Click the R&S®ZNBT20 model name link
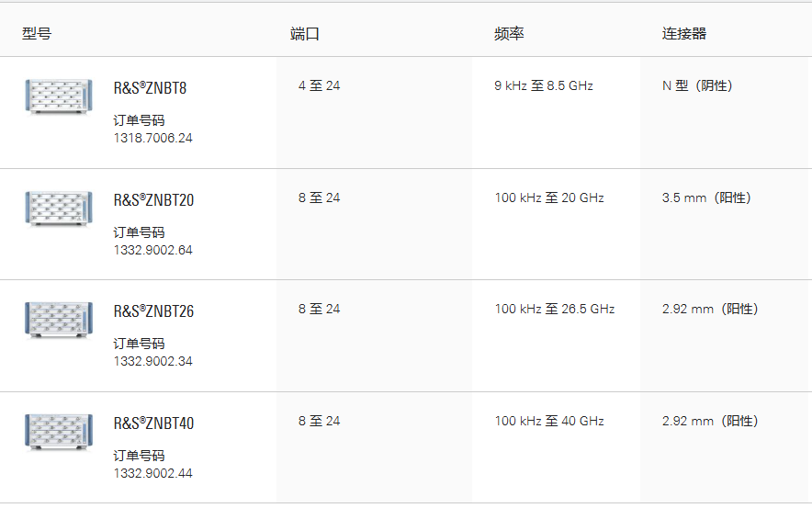 [x=153, y=200]
